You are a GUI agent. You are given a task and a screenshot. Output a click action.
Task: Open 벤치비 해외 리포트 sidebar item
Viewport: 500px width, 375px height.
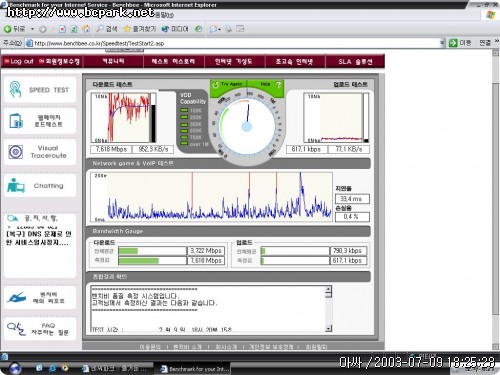[x=40, y=297]
